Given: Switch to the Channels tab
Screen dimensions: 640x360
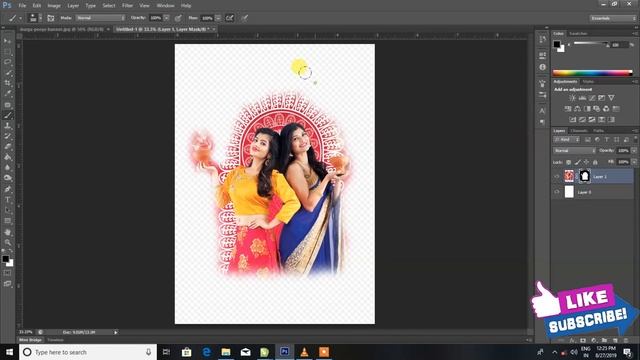Looking at the screenshot, I should tap(579, 131).
